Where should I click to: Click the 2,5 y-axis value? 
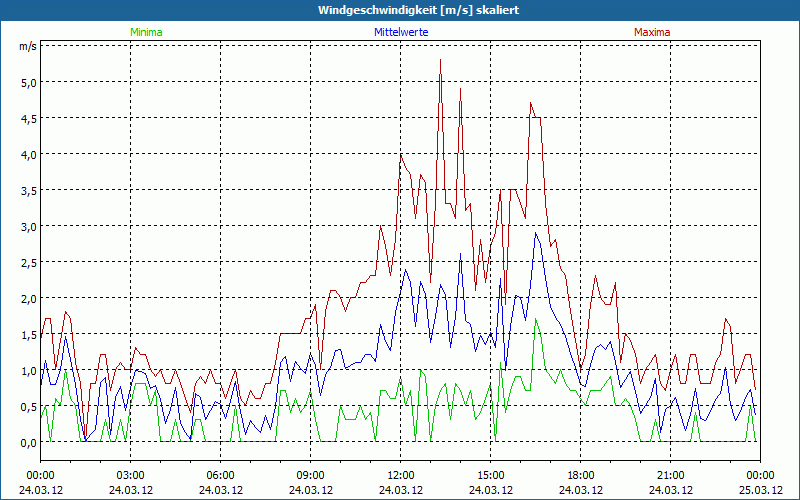[29, 262]
